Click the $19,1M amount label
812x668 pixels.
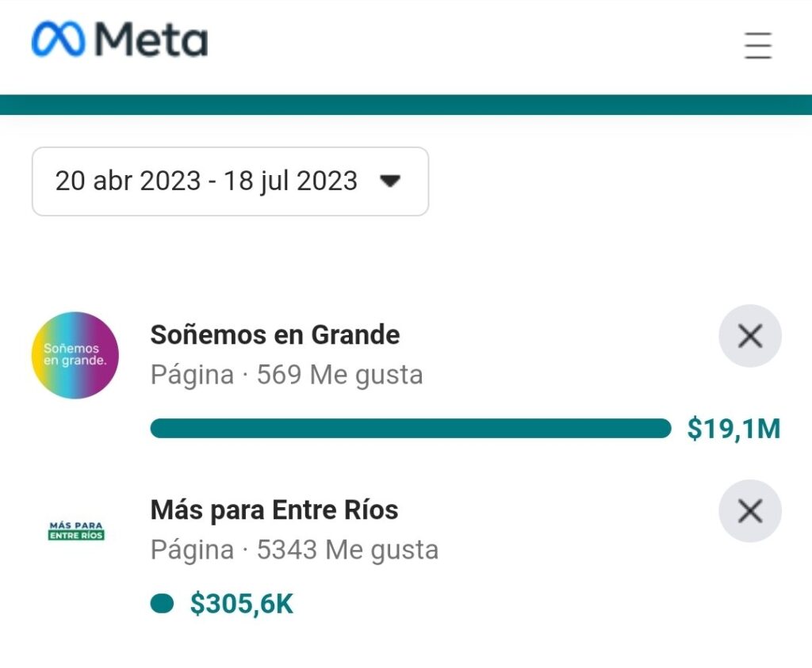[733, 429]
